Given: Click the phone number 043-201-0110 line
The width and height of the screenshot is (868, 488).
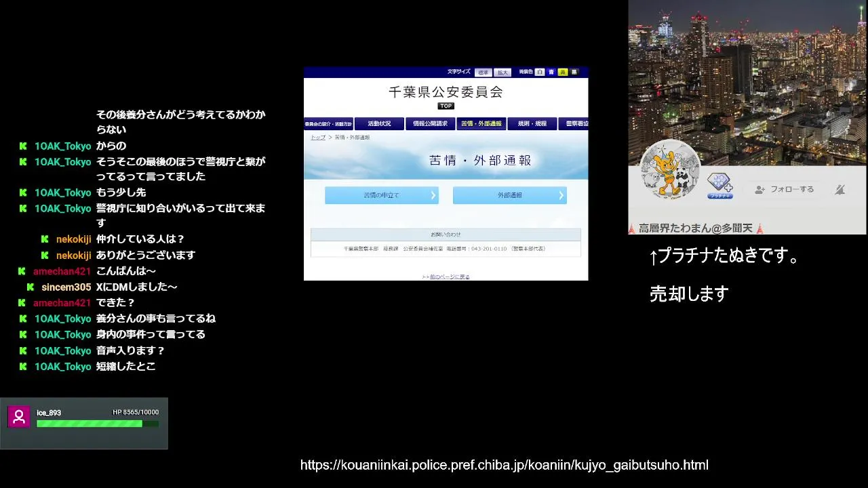Looking at the screenshot, I should [x=446, y=249].
